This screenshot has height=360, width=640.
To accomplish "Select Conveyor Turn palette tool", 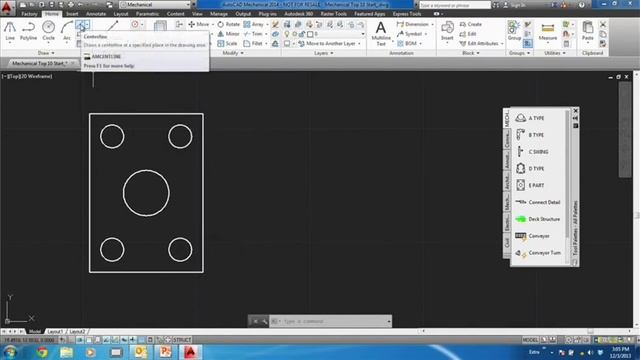I will (x=539, y=253).
